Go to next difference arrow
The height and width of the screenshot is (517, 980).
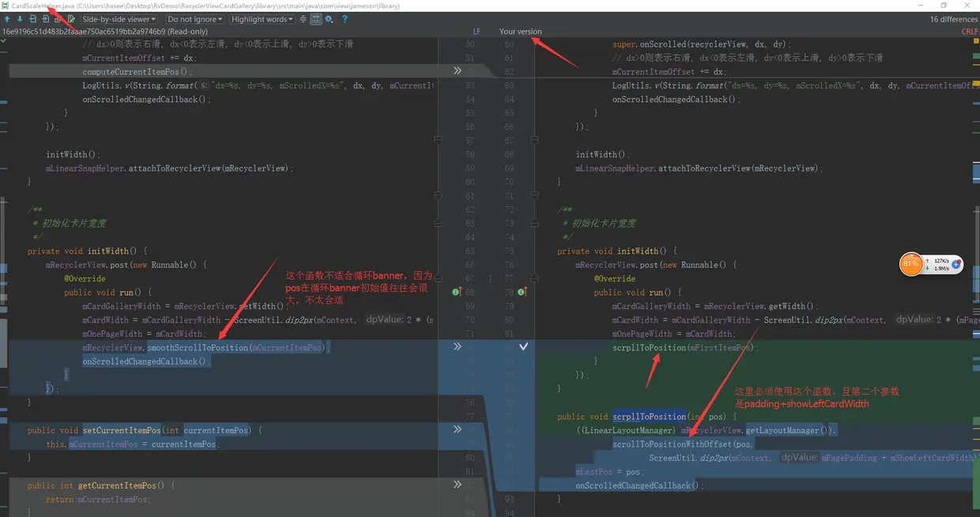20,19
